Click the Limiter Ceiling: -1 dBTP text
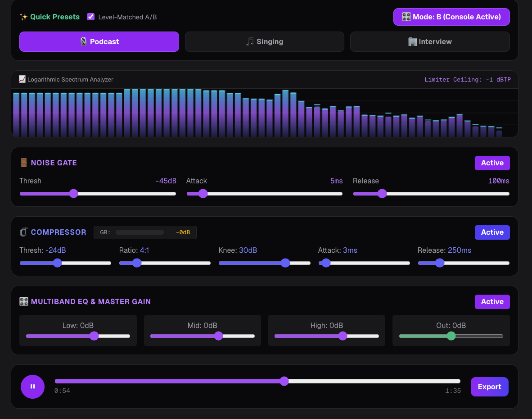 point(468,79)
